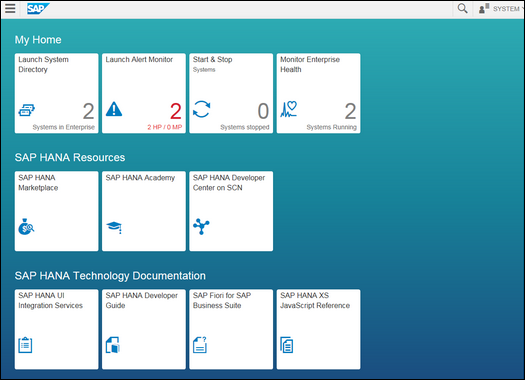Open SAP HANA UI Integration Services title
Viewport: 525px width, 380px height.
coord(51,300)
